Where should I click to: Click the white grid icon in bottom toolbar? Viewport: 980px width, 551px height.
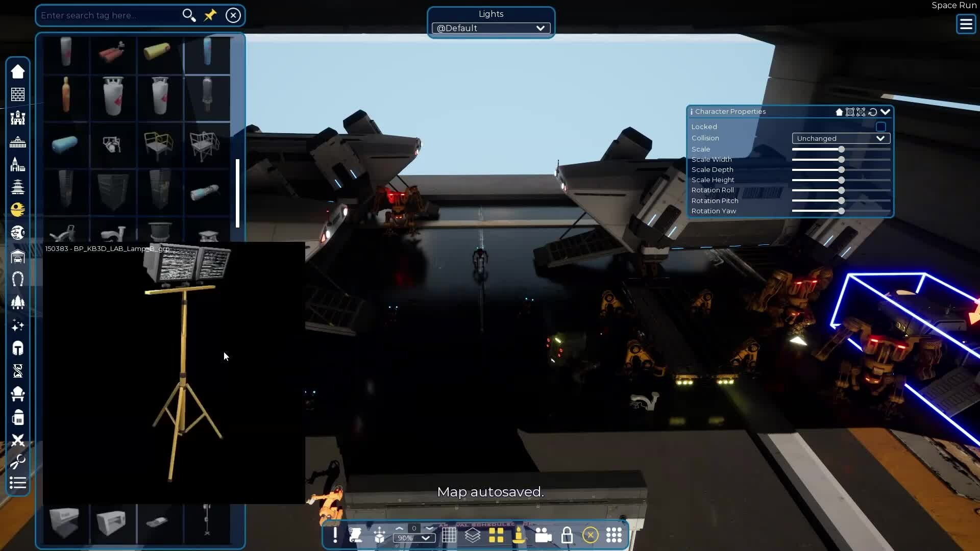(x=449, y=535)
